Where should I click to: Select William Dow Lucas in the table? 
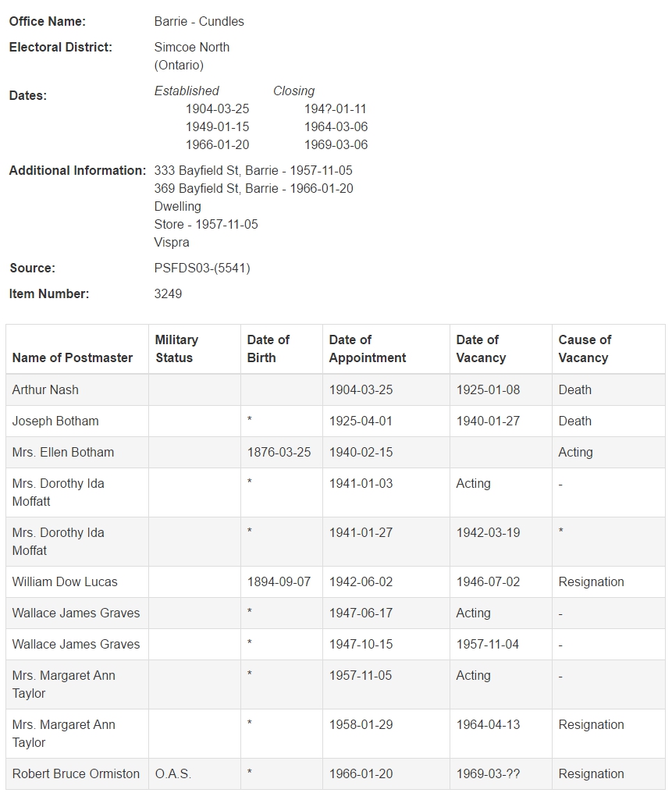click(x=65, y=581)
